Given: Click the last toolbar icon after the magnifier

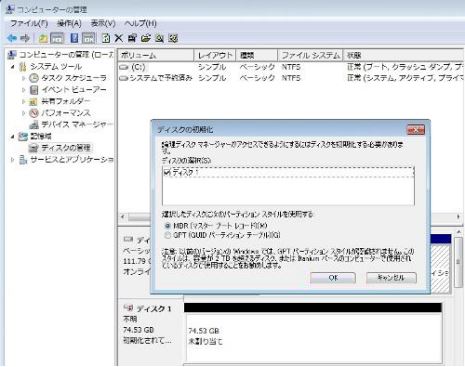Looking at the screenshot, I should [x=173, y=38].
